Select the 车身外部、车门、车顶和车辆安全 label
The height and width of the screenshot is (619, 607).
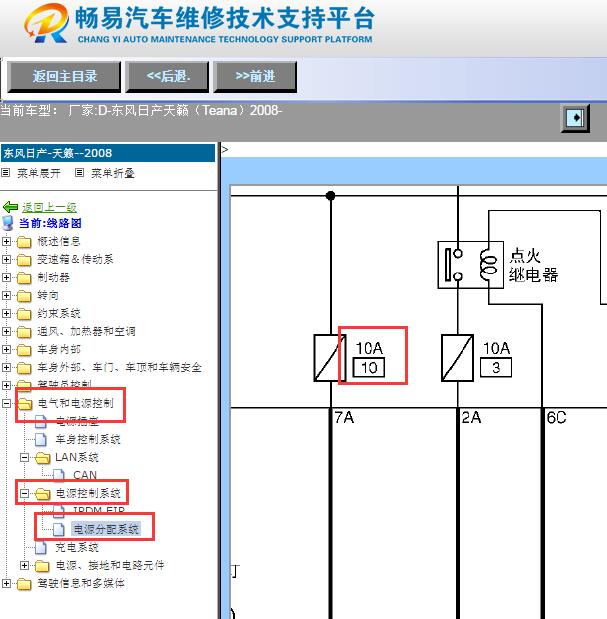[x=119, y=368]
